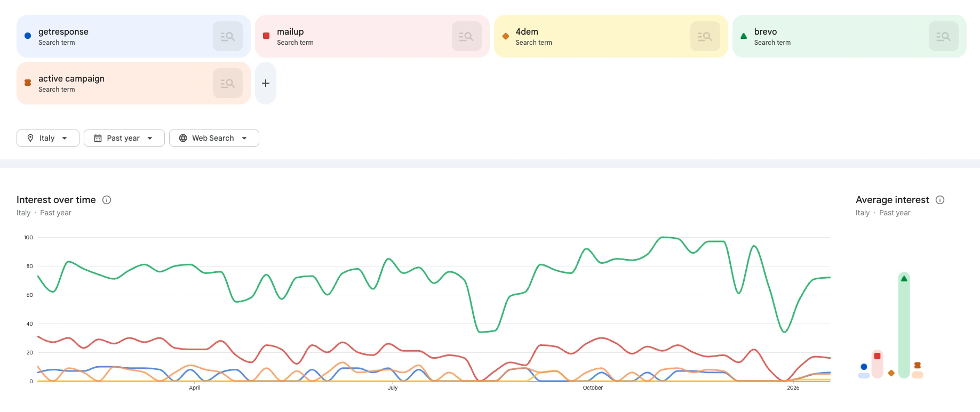This screenshot has height=412, width=980.
Task: Click the 'Interest over time' heading
Action: pos(56,200)
